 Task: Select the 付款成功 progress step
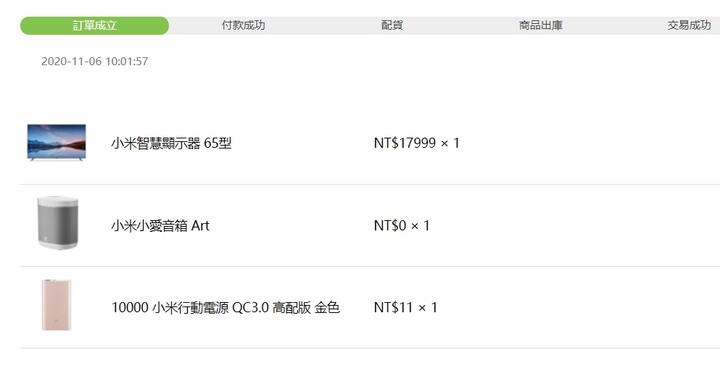click(x=243, y=25)
